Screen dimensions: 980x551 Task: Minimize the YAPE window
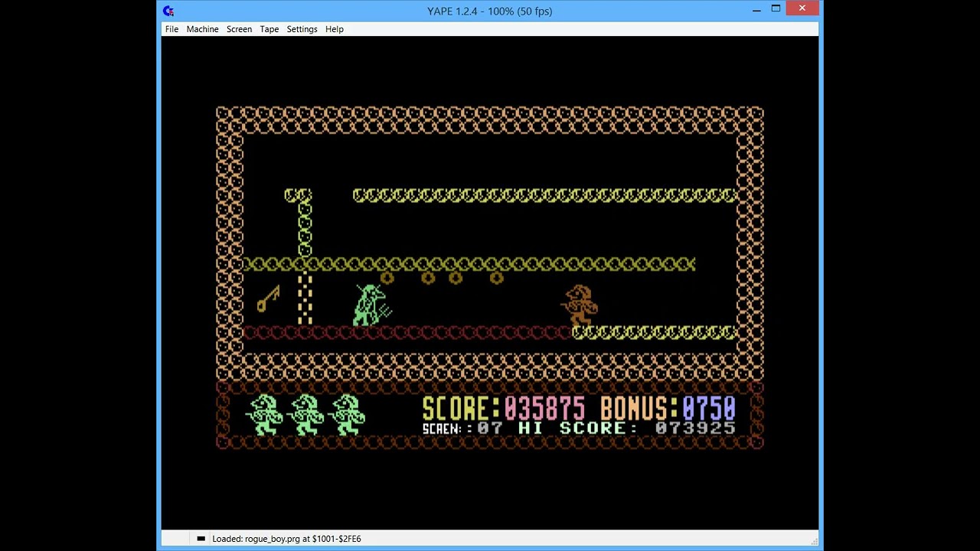click(x=756, y=9)
